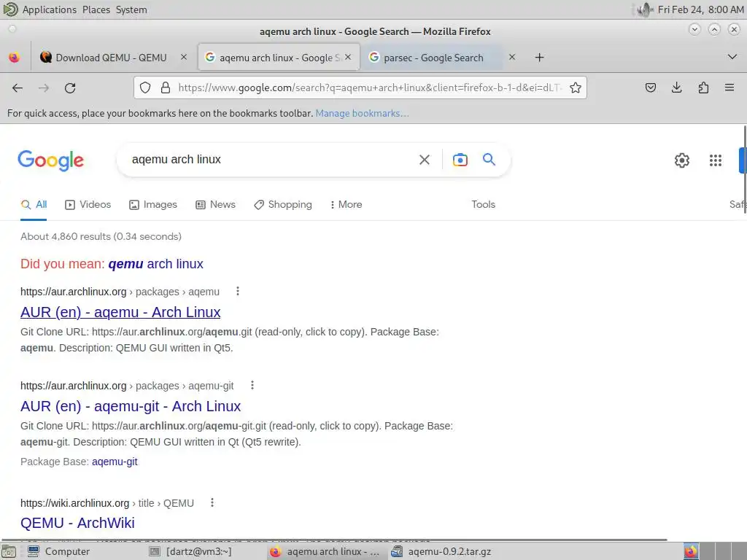The width and height of the screenshot is (747, 560).
Task: Close the Download QEMU tab
Action: 183,57
